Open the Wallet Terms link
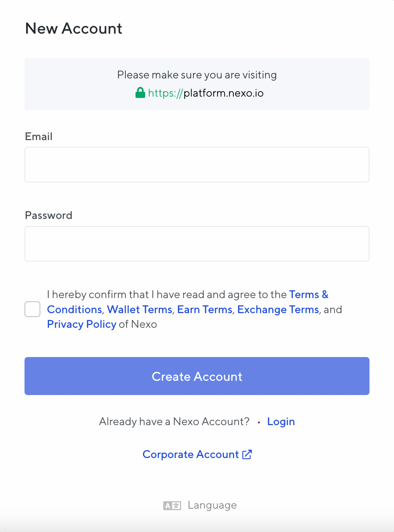The image size is (394, 532). (140, 310)
